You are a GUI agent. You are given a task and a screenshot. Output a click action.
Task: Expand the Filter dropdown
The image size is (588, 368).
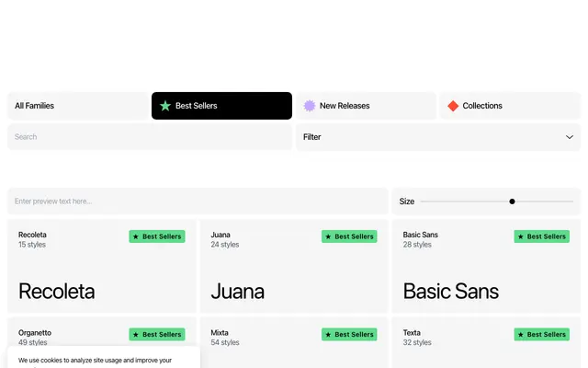438,137
